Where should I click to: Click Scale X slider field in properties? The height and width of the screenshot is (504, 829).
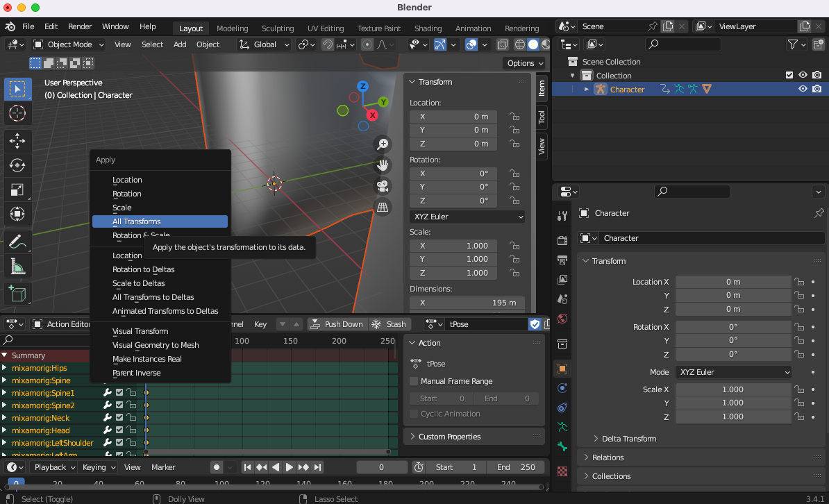coord(732,389)
